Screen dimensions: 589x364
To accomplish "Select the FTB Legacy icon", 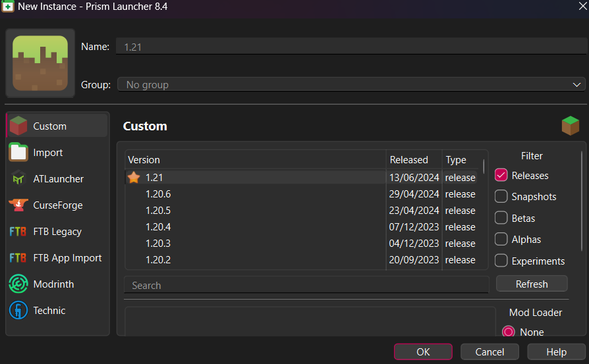I will [18, 231].
